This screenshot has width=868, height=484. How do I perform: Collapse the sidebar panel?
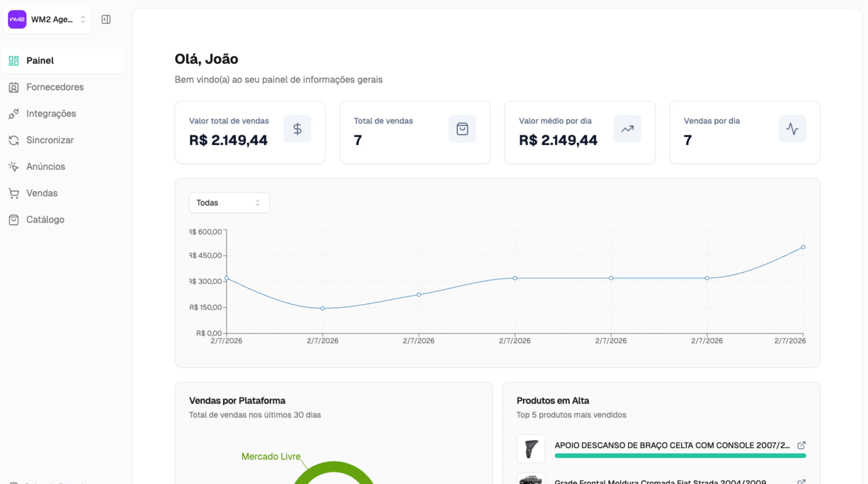(x=106, y=19)
